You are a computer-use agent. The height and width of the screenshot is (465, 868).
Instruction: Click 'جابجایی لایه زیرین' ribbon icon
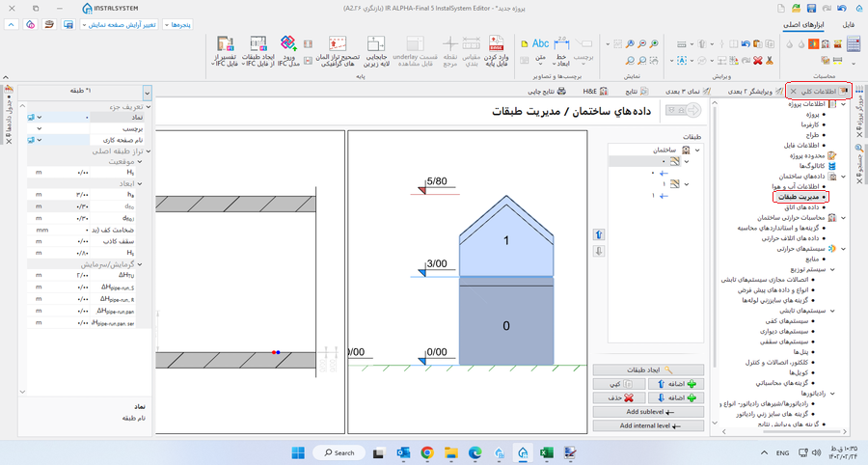374,48
